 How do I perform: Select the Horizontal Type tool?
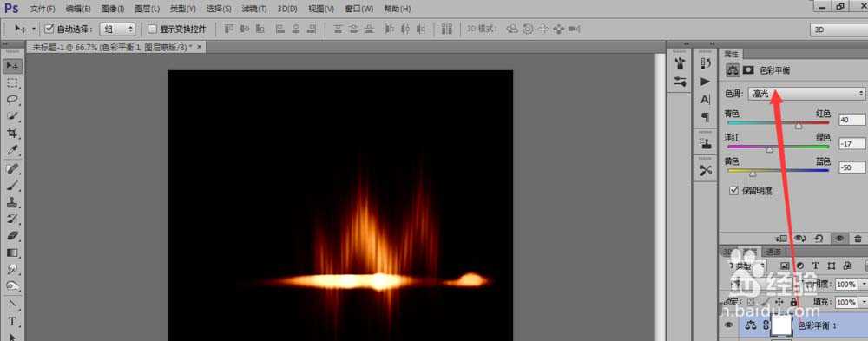[12, 321]
